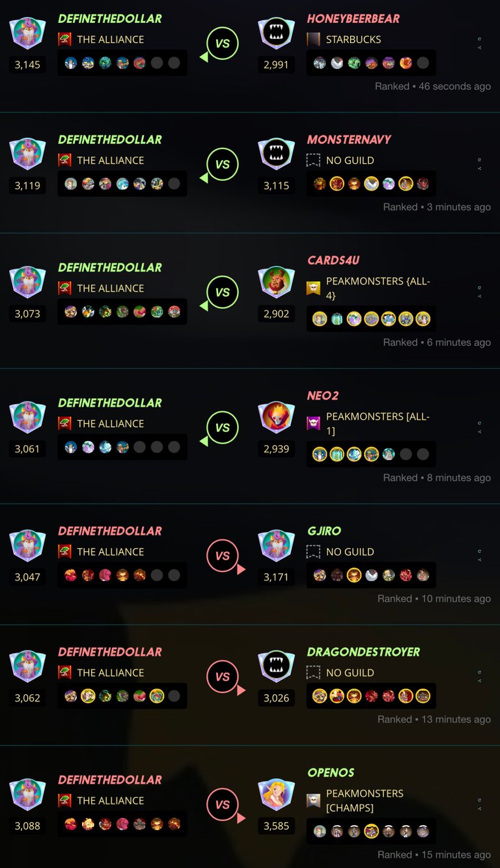Screen dimensions: 500x868
Task: Click GJIRO's wizard avatar
Action: click(276, 545)
